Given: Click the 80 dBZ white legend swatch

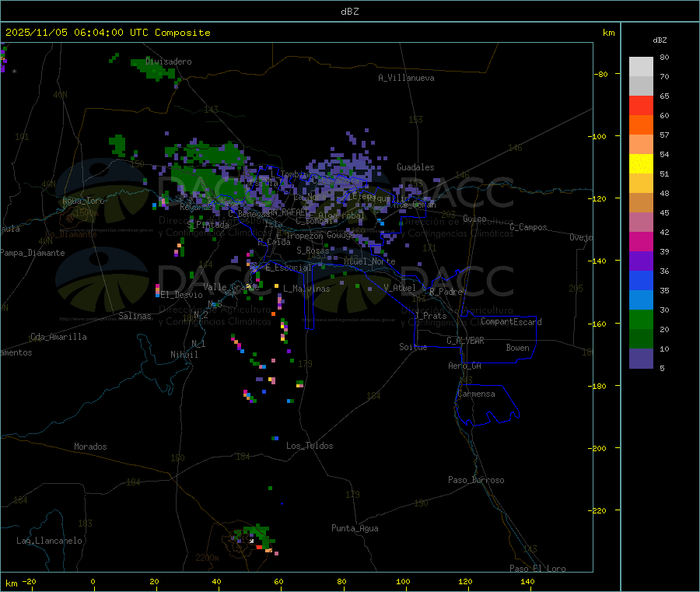Looking at the screenshot, I should (641, 67).
